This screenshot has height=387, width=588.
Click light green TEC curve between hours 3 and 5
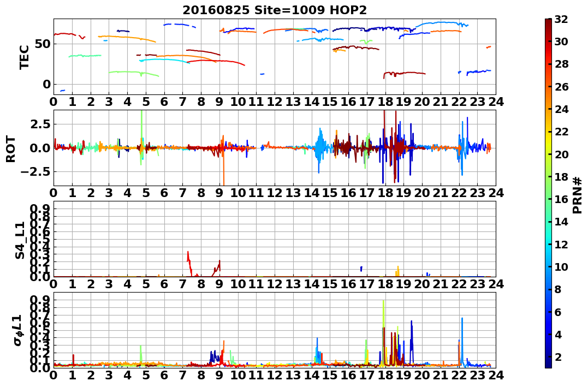tap(134, 73)
